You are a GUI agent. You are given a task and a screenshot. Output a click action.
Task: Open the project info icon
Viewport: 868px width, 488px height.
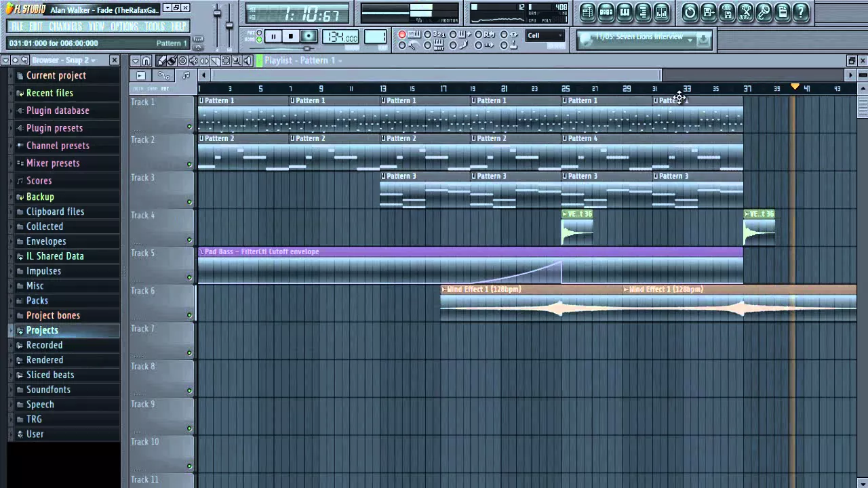pyautogui.click(x=782, y=12)
